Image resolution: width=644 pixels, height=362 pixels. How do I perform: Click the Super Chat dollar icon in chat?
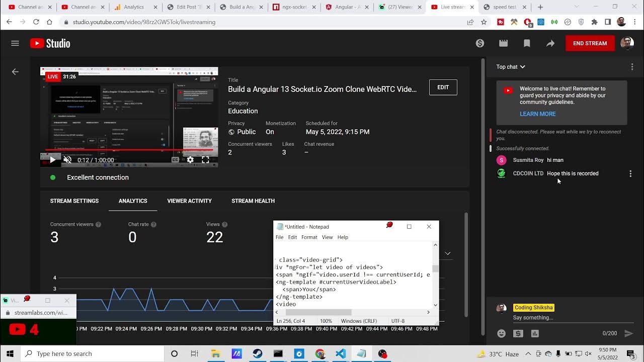518,333
